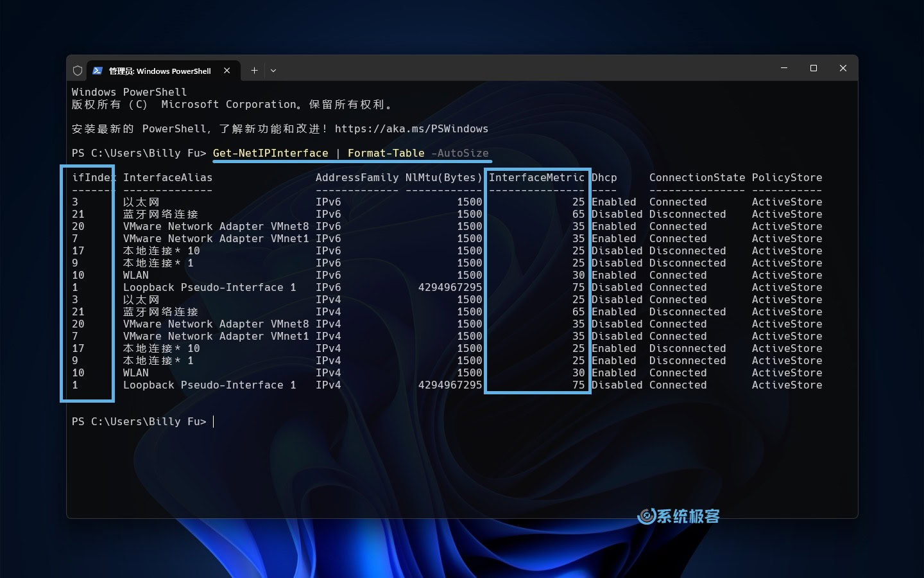The width and height of the screenshot is (924, 578).
Task: Click the Get-NetIPInterface command text
Action: click(x=270, y=153)
